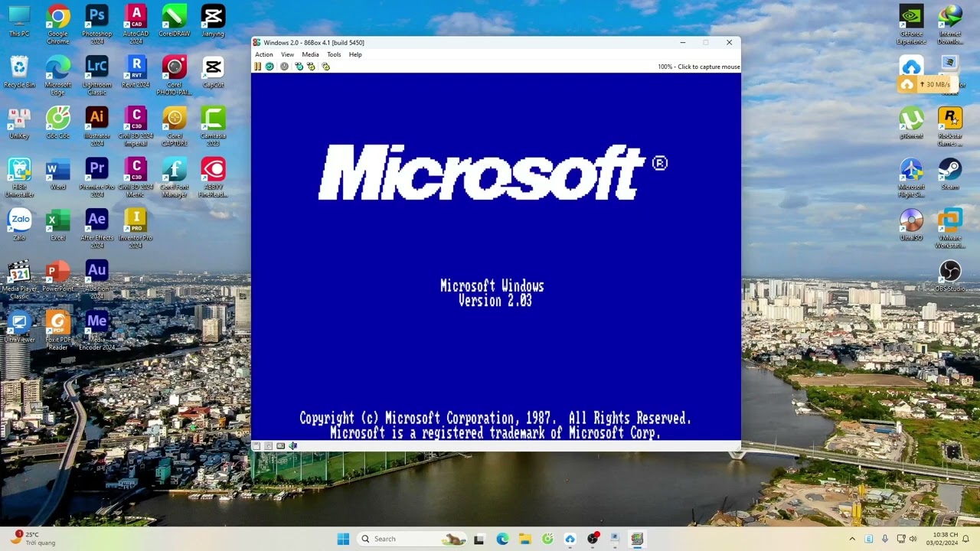Open the Action menu in 86Box
The width and height of the screenshot is (980, 551).
[263, 54]
